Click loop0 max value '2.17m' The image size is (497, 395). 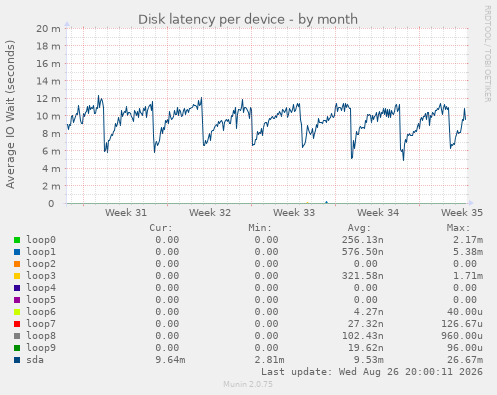(x=468, y=240)
